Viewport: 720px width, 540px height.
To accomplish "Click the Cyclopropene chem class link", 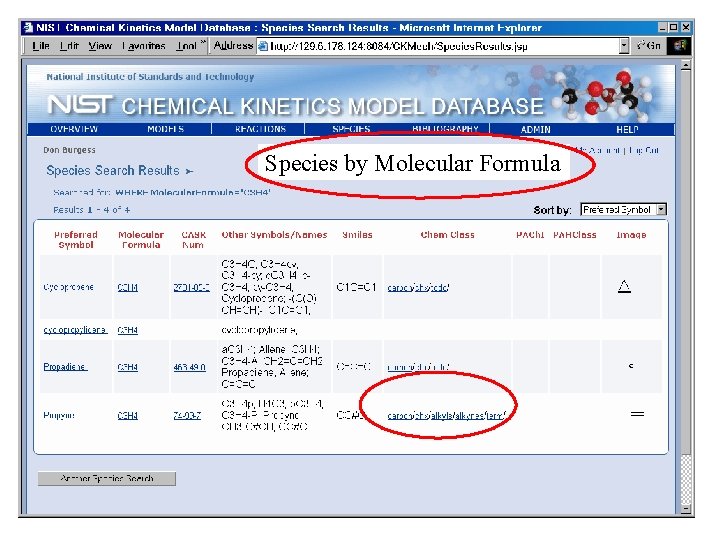I will pyautogui.click(x=418, y=287).
